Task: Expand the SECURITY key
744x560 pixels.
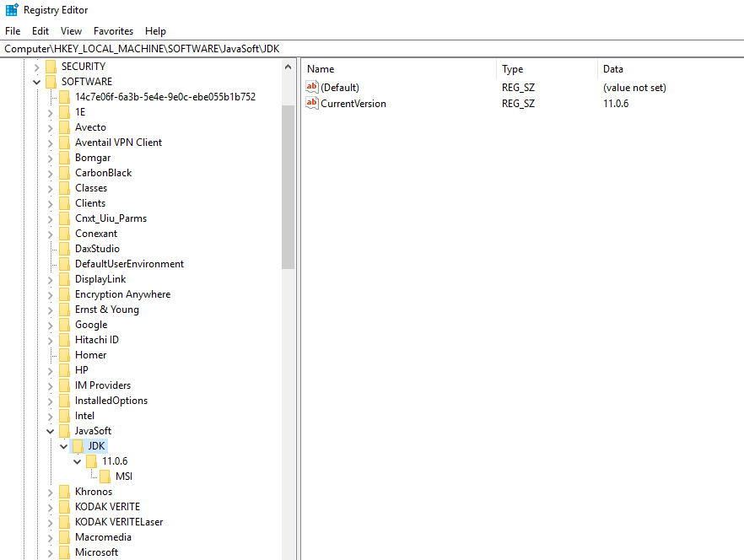Action: (36, 67)
